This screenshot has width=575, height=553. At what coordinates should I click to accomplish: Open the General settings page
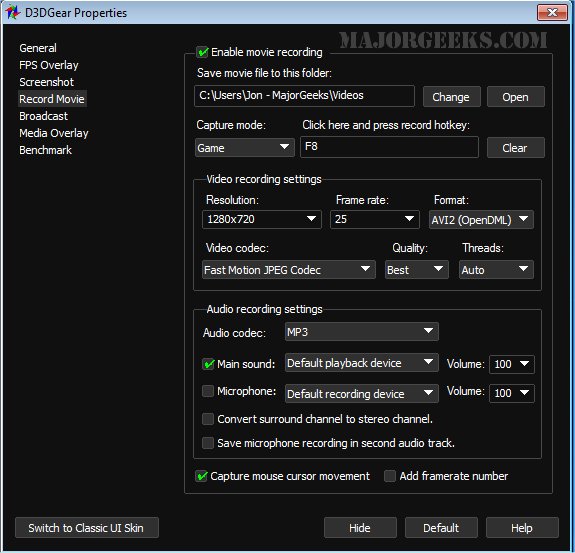click(x=38, y=48)
